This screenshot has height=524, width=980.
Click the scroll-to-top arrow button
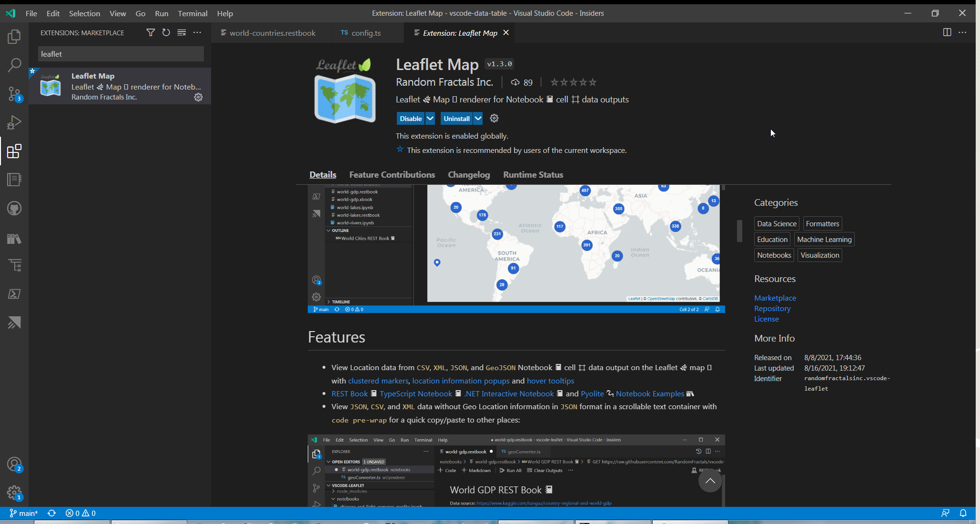point(709,481)
